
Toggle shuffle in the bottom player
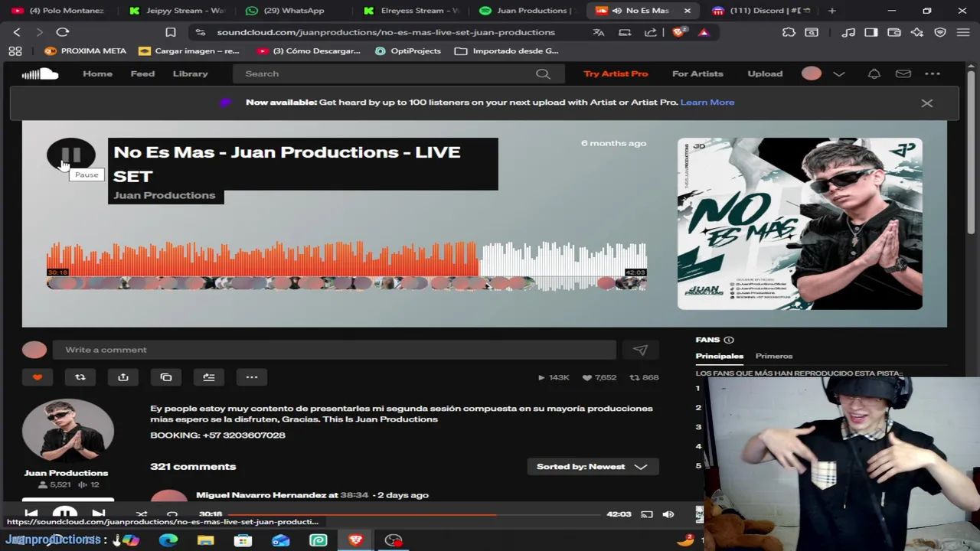[142, 514]
